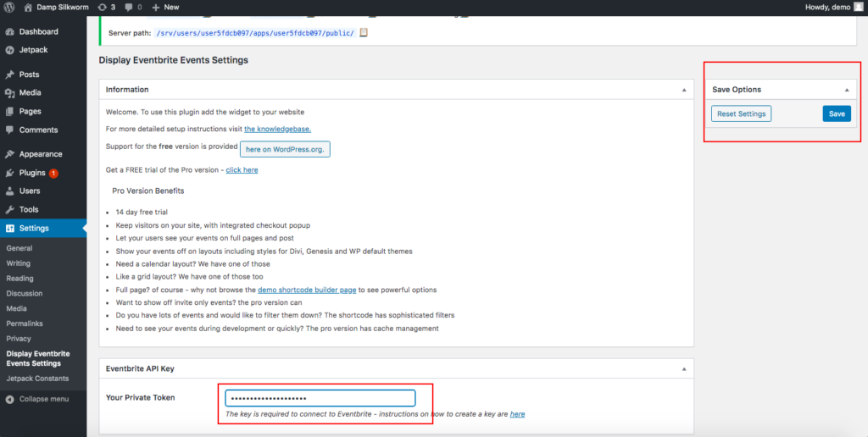Image resolution: width=868 pixels, height=437 pixels.
Task: Click the Your Private Token label
Action: pyautogui.click(x=140, y=397)
